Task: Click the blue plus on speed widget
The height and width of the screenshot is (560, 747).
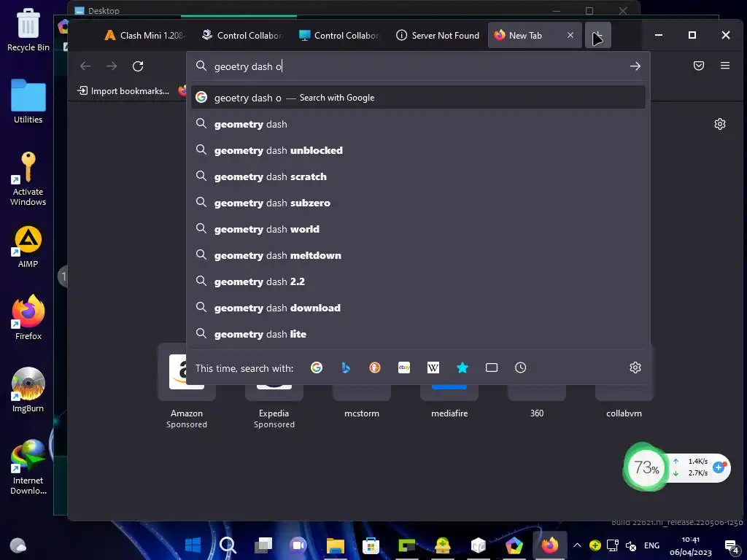Action: 719,467
